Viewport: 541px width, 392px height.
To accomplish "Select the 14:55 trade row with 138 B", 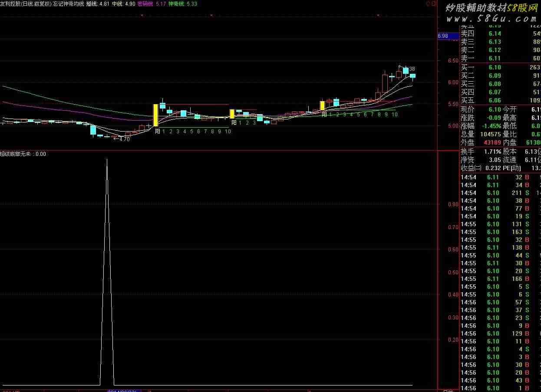I will pyautogui.click(x=501, y=247).
